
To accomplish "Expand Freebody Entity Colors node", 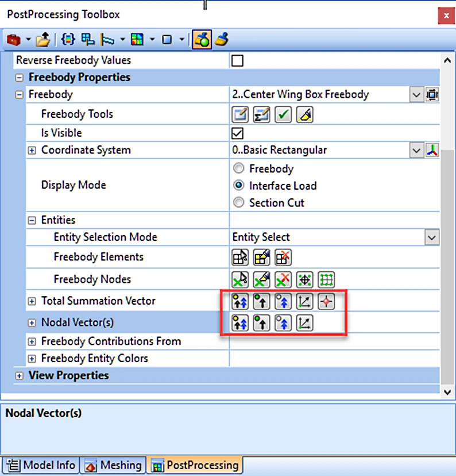I will pyautogui.click(x=32, y=359).
